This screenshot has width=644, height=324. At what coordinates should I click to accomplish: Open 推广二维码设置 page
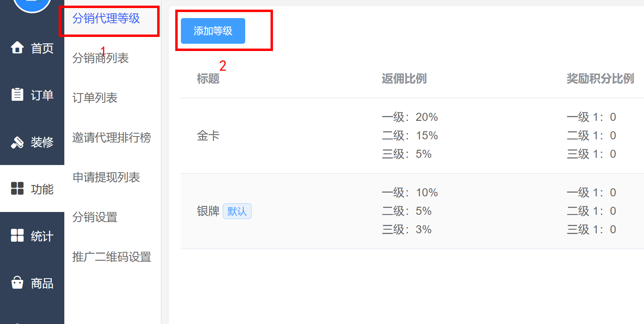pyautogui.click(x=112, y=257)
